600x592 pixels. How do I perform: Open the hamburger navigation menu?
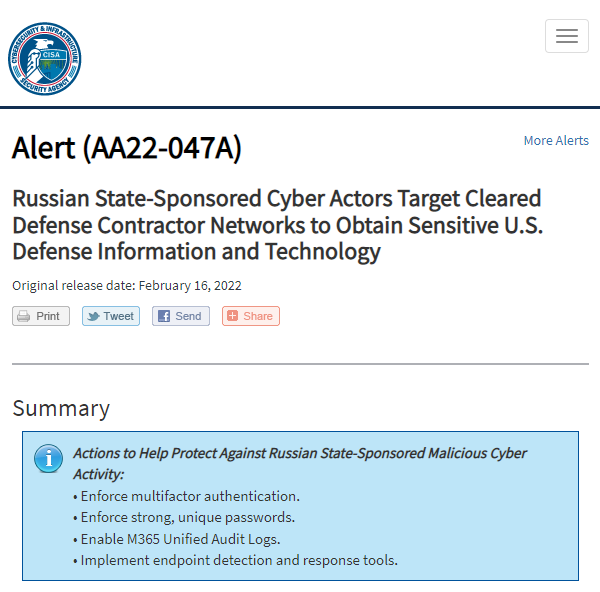tap(566, 36)
